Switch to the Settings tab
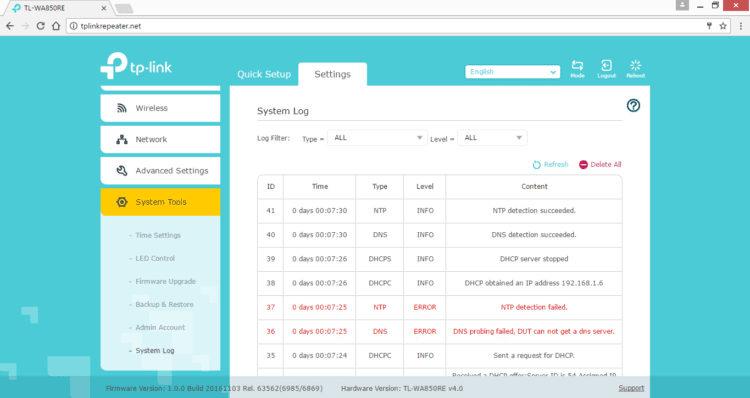 pyautogui.click(x=332, y=74)
